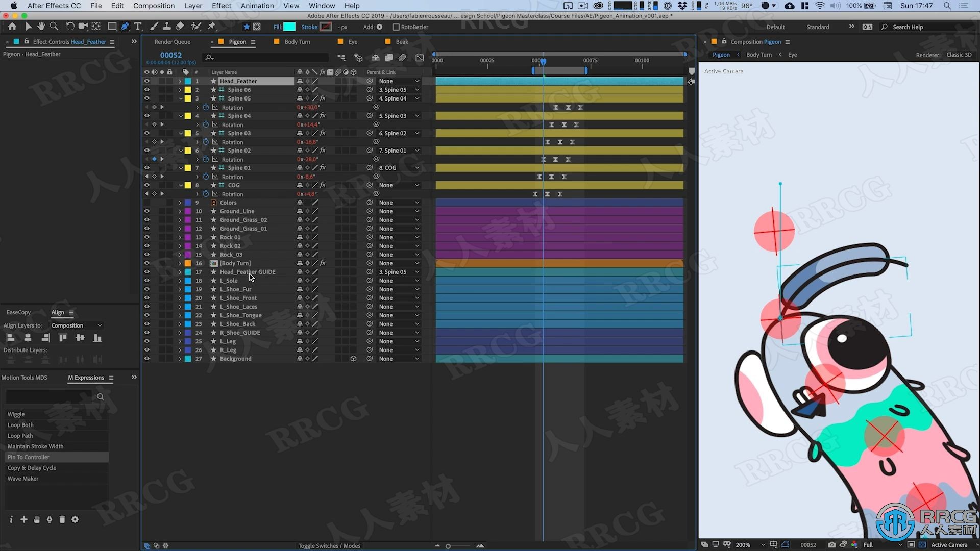Switch to the Beak timeline tab
The width and height of the screenshot is (980, 551).
402,42
